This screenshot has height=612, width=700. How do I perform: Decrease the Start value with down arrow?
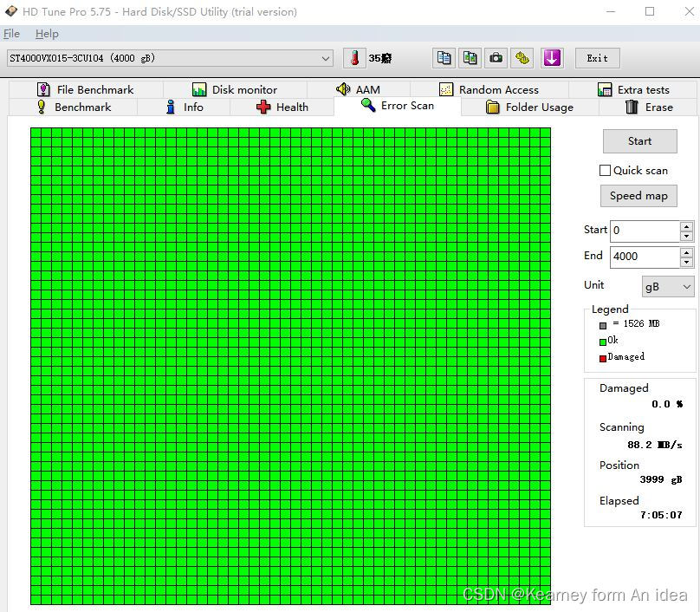tap(687, 237)
